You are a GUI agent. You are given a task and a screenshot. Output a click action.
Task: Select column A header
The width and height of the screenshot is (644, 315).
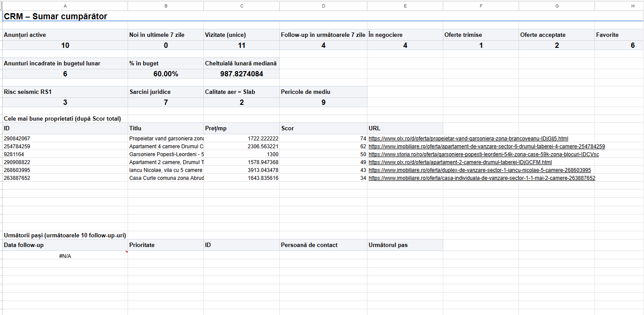pyautogui.click(x=65, y=6)
